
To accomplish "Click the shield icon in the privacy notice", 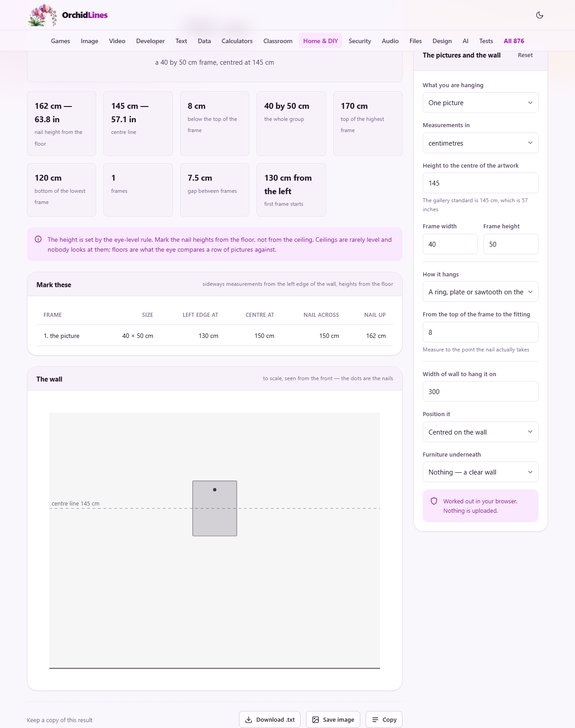I will (x=434, y=501).
